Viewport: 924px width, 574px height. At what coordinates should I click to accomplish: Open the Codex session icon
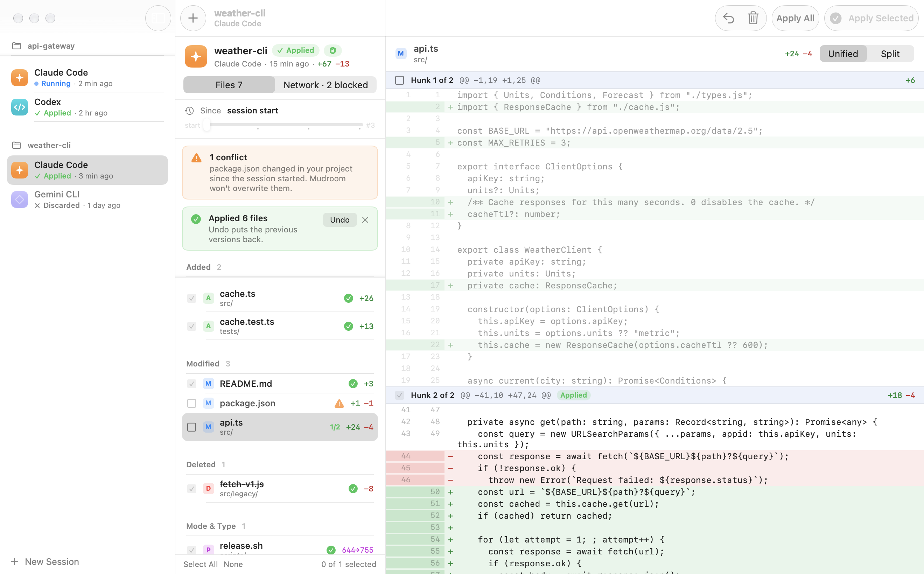(19, 107)
